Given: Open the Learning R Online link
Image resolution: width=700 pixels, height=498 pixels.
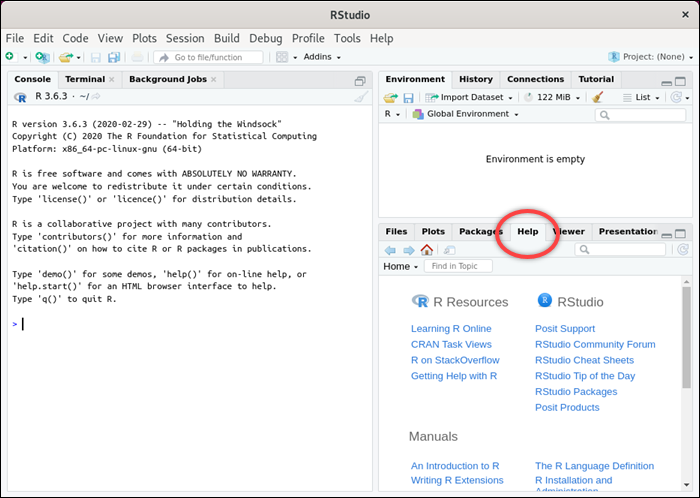Looking at the screenshot, I should (451, 329).
